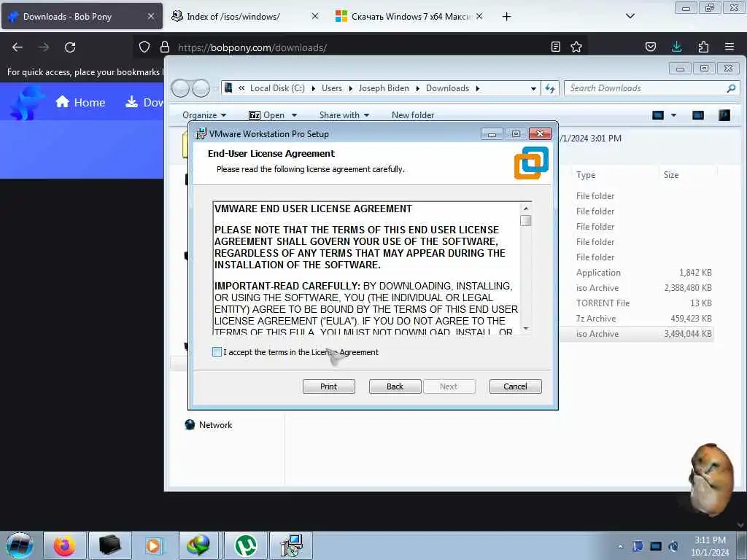Viewport: 747px width, 560px height.
Task: Open the installer setup taskbar icon
Action: (x=291, y=545)
